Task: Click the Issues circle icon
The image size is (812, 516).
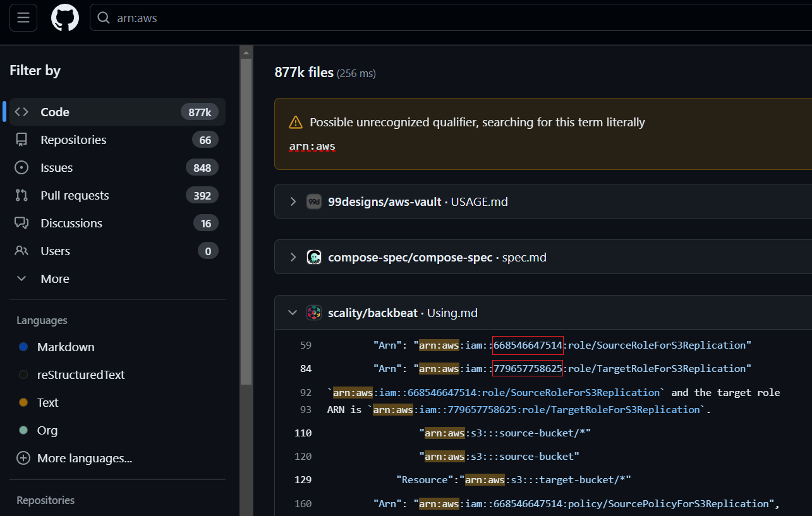Action: pyautogui.click(x=21, y=167)
